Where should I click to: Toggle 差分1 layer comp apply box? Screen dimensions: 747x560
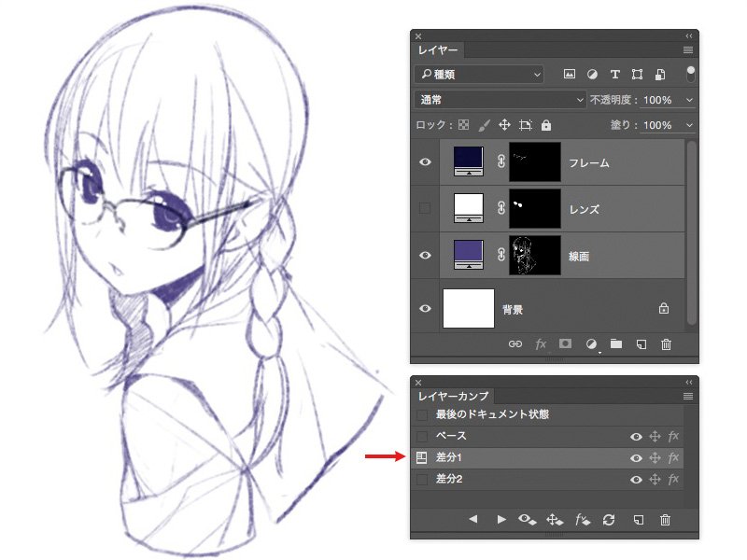point(422,457)
